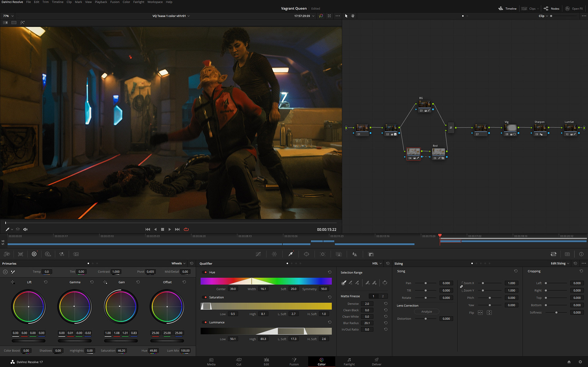The image size is (588, 367).
Task: Open the Motion Effects palette icon
Action: [x=76, y=254]
